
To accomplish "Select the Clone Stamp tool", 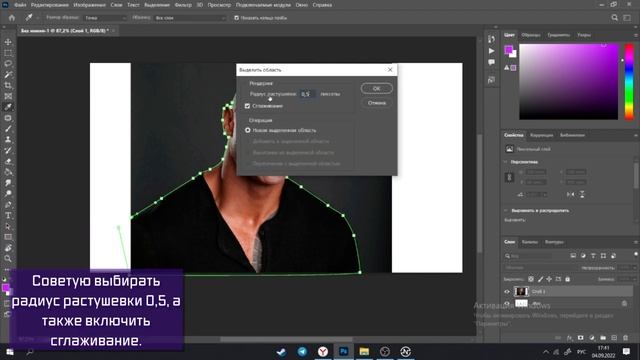I will (x=8, y=139).
